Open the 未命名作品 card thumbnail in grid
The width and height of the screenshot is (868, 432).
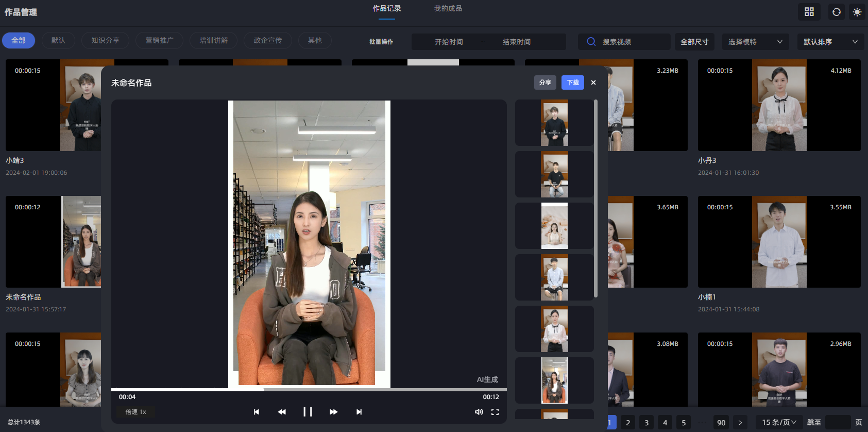click(x=53, y=242)
